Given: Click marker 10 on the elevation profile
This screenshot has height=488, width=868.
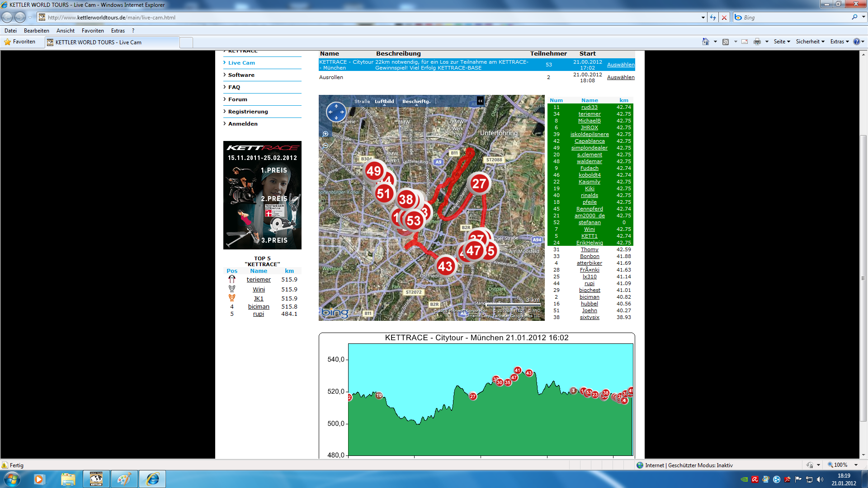Looking at the screenshot, I should [379, 395].
